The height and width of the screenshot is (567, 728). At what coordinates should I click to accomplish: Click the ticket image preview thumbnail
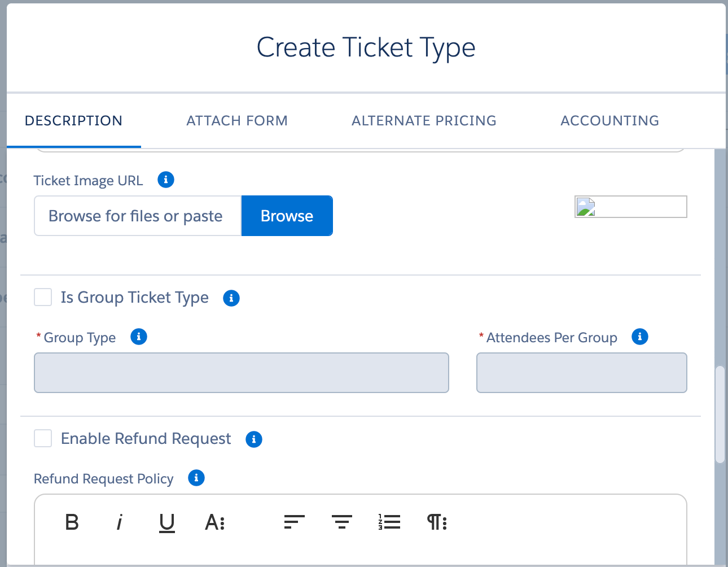coord(631,207)
